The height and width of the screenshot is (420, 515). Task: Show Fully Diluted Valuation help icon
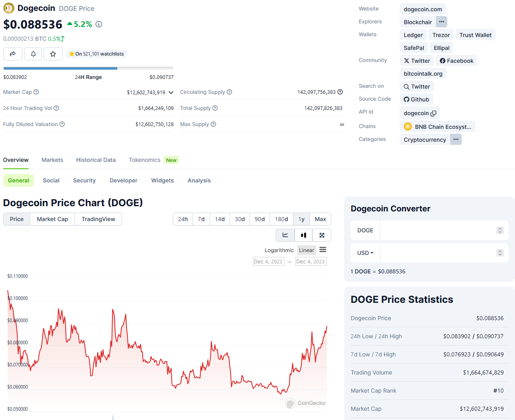[x=62, y=124]
